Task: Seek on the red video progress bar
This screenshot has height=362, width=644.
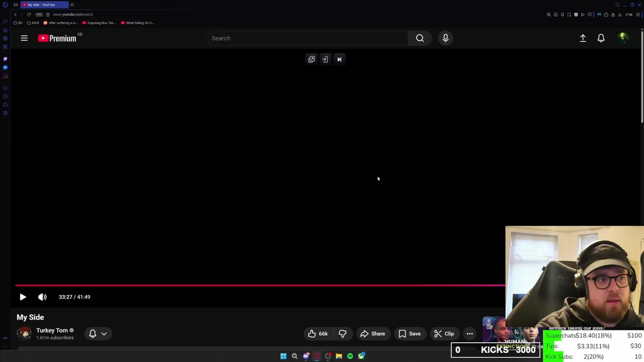Action: [260, 286]
